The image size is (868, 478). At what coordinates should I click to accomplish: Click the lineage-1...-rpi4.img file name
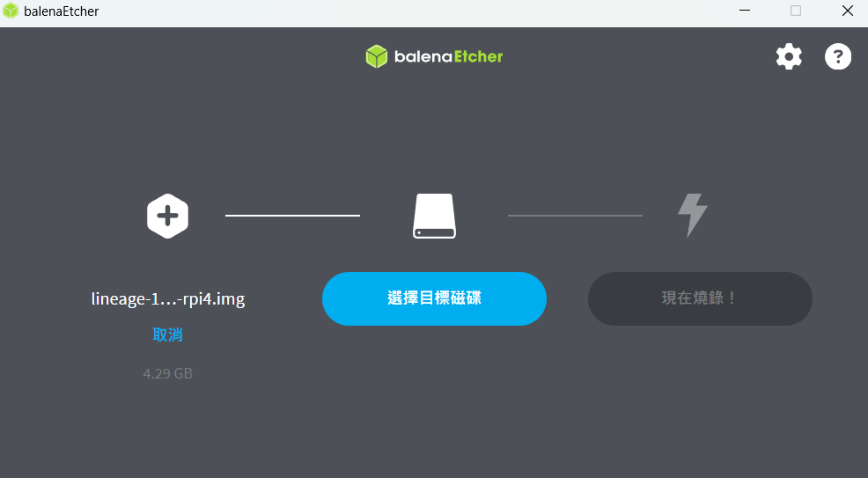coord(168,298)
